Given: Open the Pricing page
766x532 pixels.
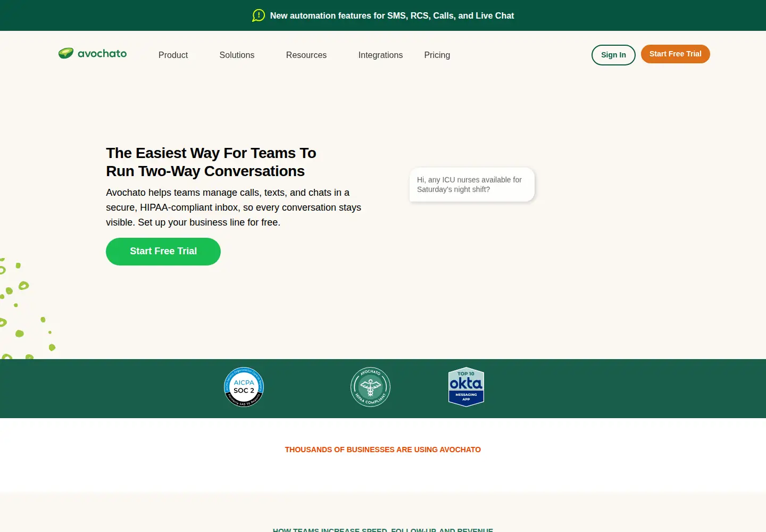Looking at the screenshot, I should pos(437,55).
